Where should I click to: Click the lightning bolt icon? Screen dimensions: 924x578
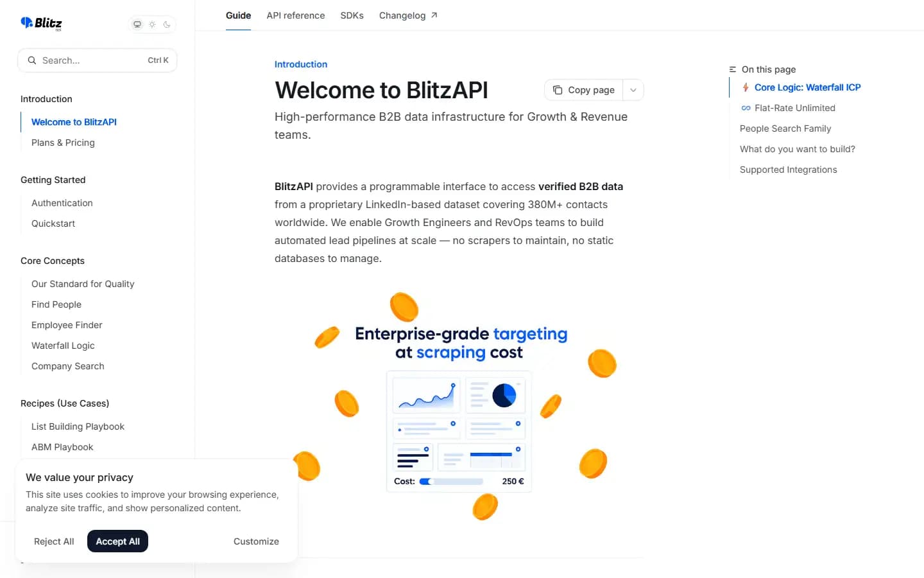click(x=746, y=87)
